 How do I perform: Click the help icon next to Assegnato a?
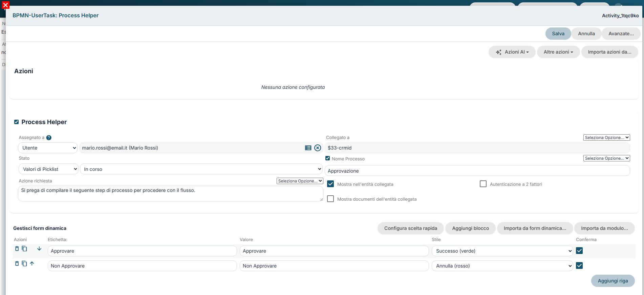(x=49, y=138)
